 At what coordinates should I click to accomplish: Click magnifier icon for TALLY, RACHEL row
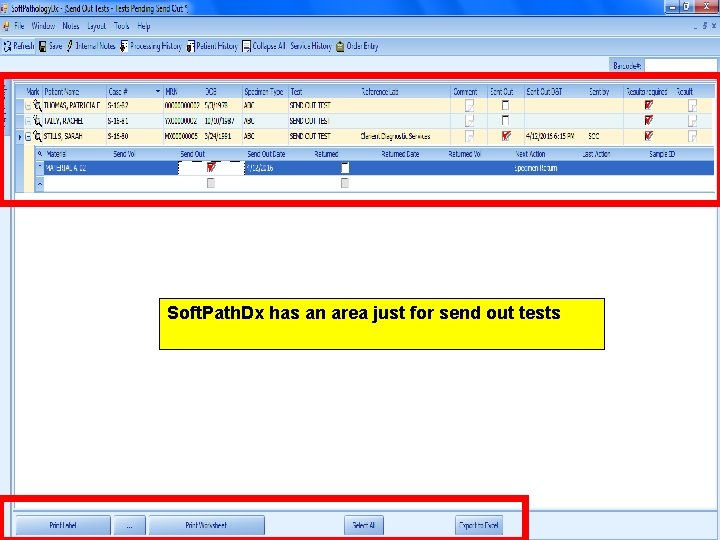(x=37, y=121)
